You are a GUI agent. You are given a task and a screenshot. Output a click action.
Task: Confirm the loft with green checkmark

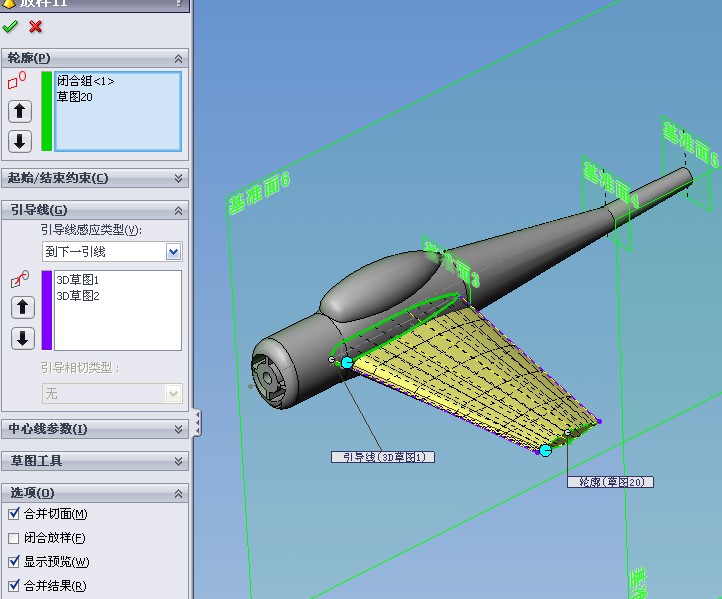point(10,27)
